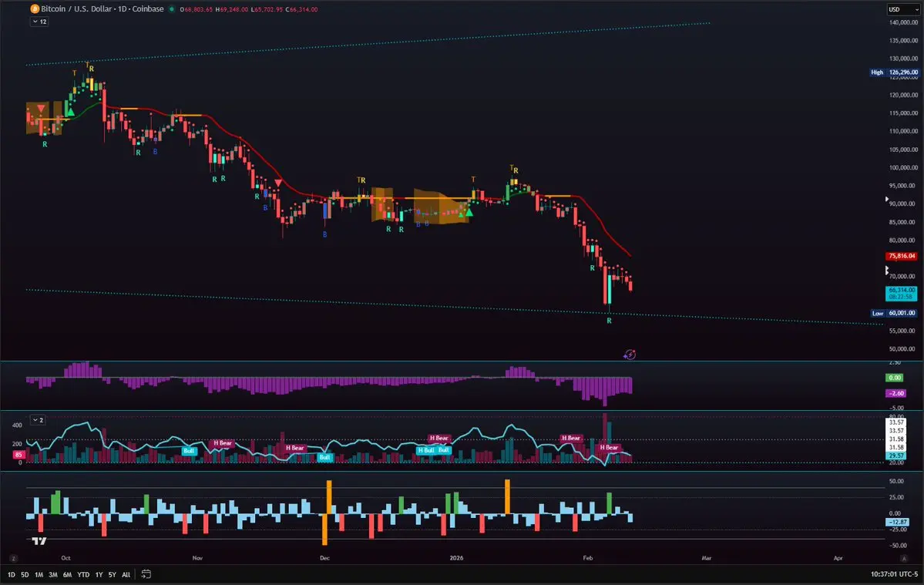The height and width of the screenshot is (585, 924).
Task: Click the red 75,816.04 price label
Action: tap(902, 256)
